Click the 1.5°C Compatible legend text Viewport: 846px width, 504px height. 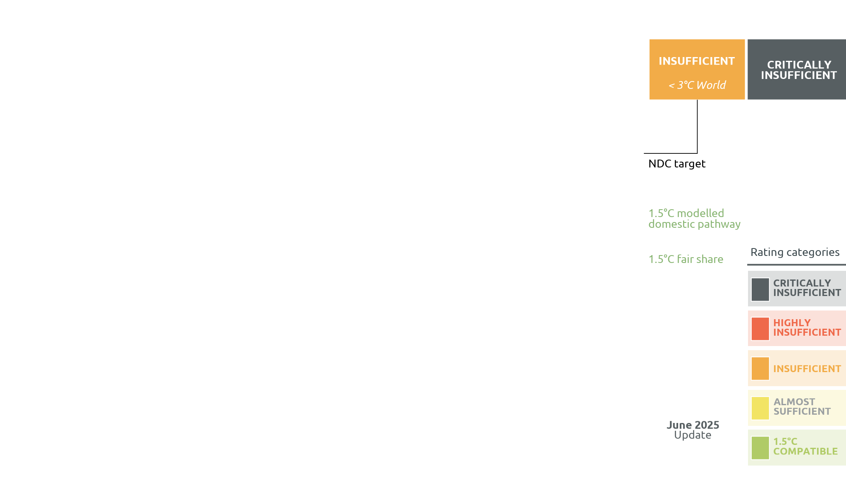pyautogui.click(x=805, y=447)
